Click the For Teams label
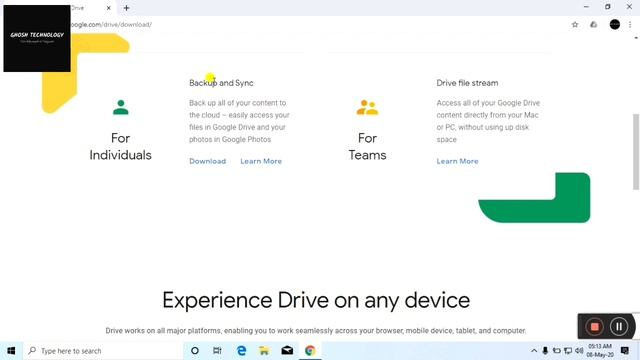Viewport: 640px width, 360px height. (x=367, y=147)
